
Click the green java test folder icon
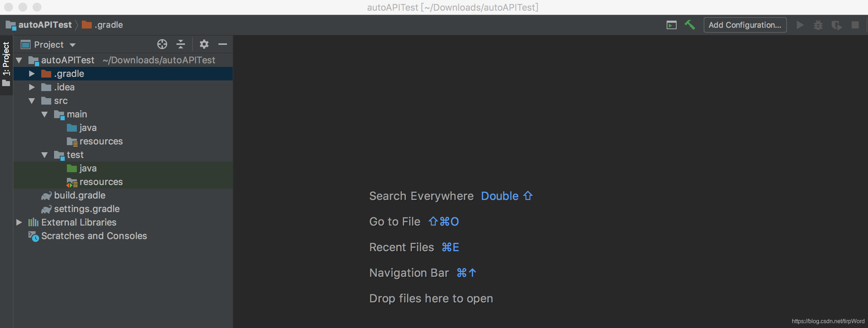[72, 168]
